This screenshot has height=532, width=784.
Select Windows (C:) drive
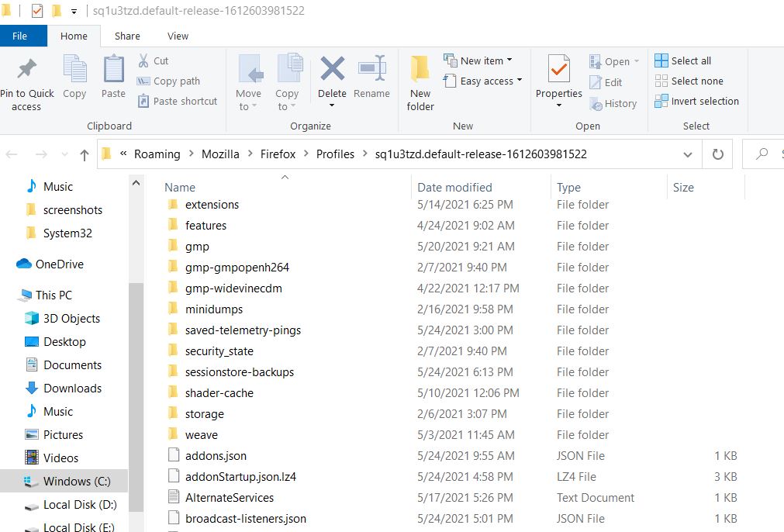click(x=64, y=482)
